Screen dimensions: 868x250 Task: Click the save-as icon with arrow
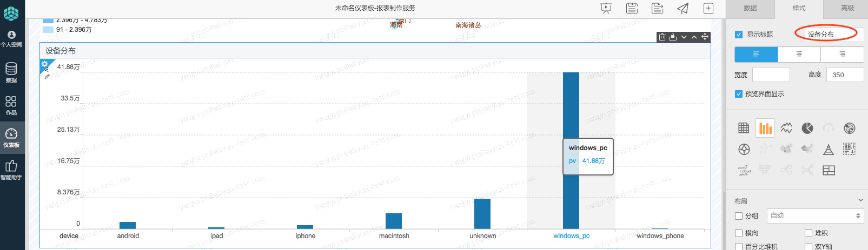pyautogui.click(x=657, y=8)
